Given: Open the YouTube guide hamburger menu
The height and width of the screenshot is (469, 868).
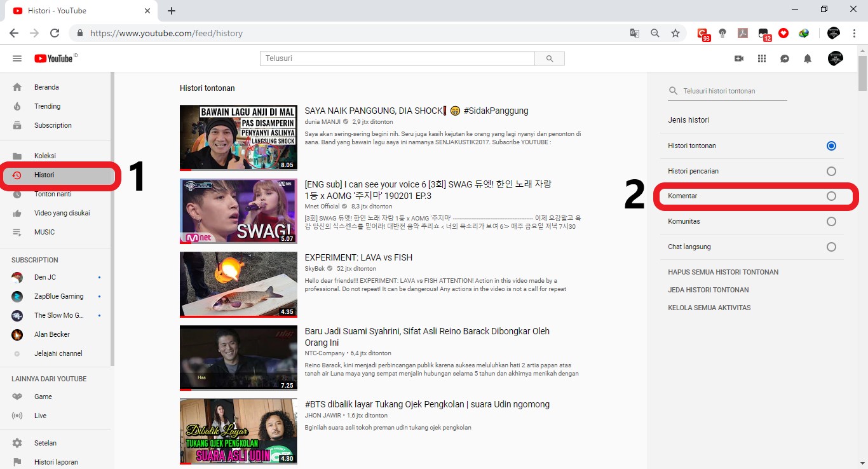Looking at the screenshot, I should coord(17,58).
